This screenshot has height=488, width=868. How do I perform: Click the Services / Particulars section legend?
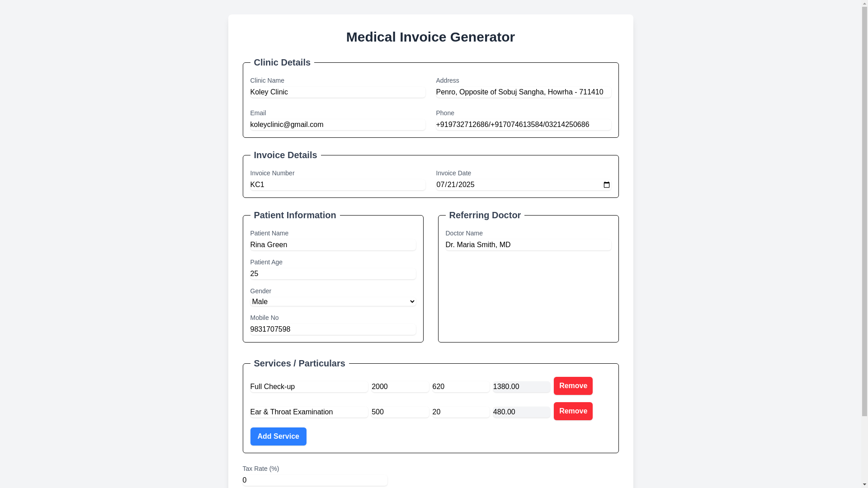pyautogui.click(x=299, y=363)
